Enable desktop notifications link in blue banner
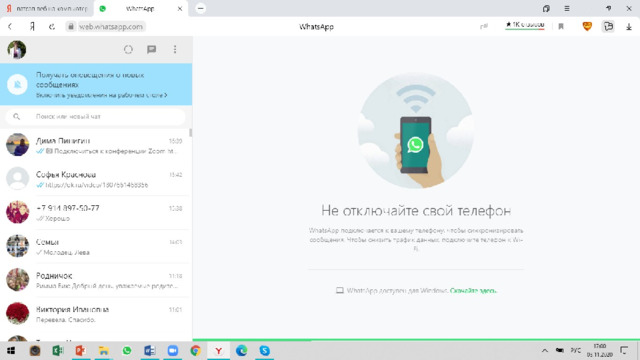 [x=102, y=95]
